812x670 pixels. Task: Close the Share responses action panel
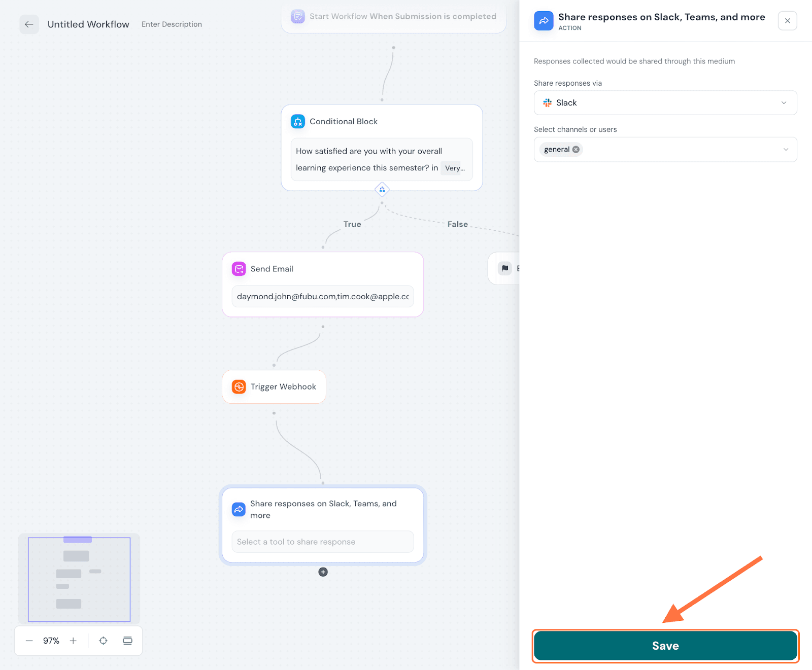(787, 21)
